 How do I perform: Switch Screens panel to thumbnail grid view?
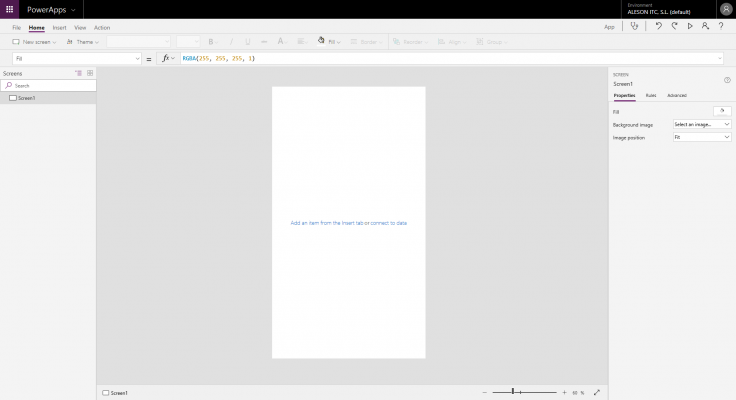point(90,73)
